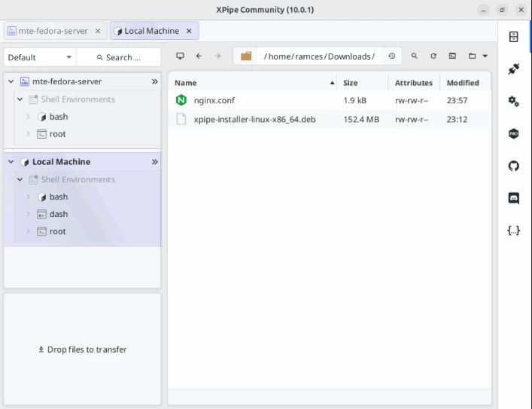This screenshot has width=532, height=409.
Task: Close the Local Machine tab
Action: point(189,31)
